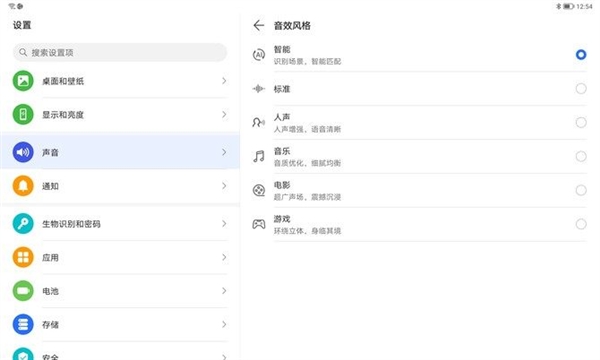Click the 音质优化、细腻均衡 description text

click(x=307, y=163)
